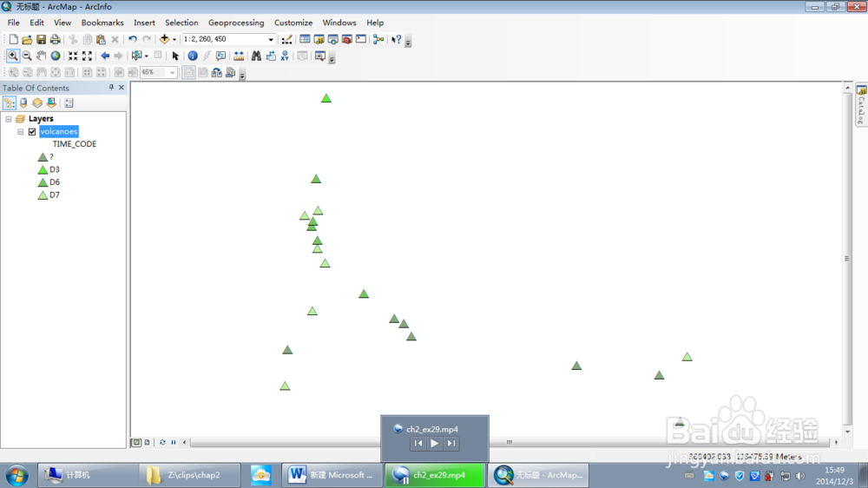Save the map with the floppy icon
This screenshot has width=868, height=488.
pos(41,39)
